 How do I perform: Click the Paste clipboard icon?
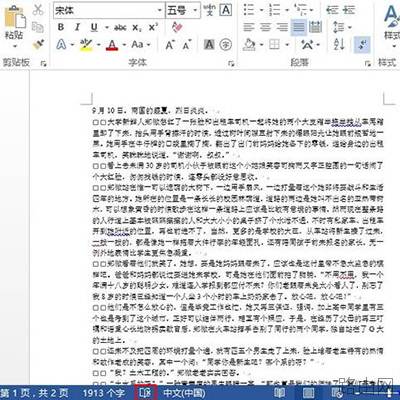pyautogui.click(x=14, y=17)
